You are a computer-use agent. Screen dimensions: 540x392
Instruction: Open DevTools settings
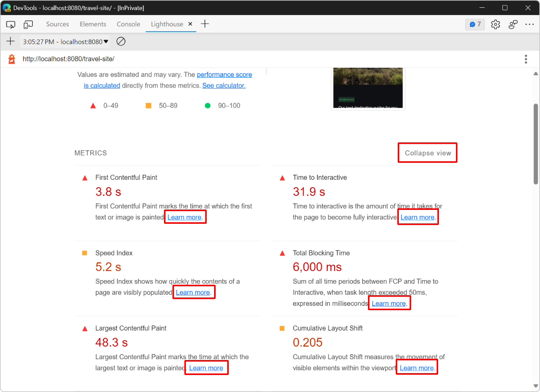tap(495, 24)
